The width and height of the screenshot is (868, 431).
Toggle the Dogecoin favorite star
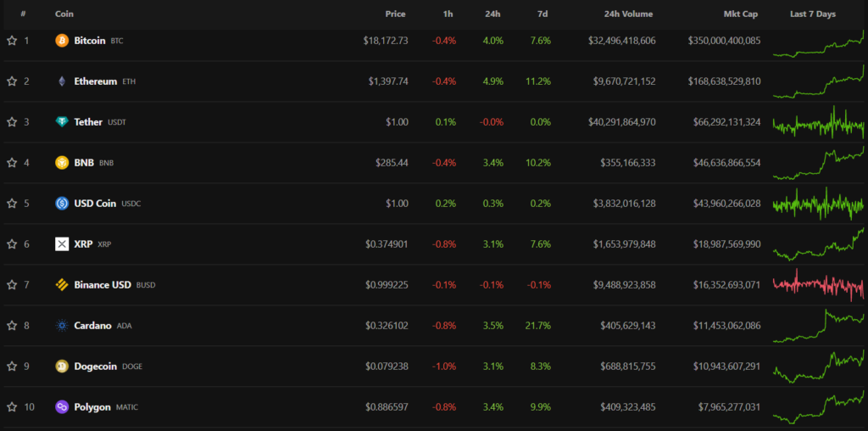(12, 367)
